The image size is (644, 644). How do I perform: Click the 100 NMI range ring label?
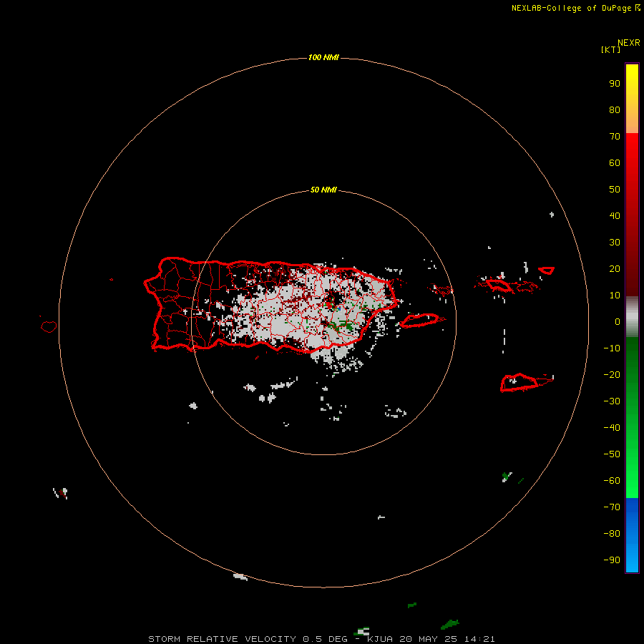[323, 57]
